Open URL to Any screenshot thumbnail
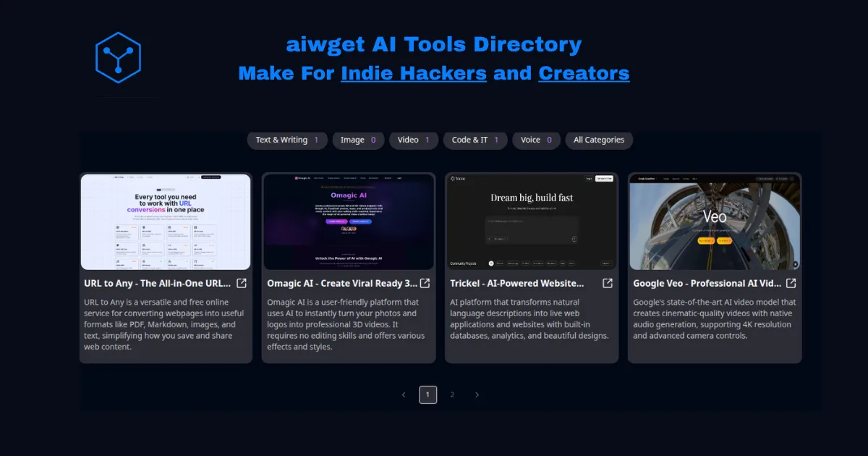The width and height of the screenshot is (868, 456). (x=166, y=221)
